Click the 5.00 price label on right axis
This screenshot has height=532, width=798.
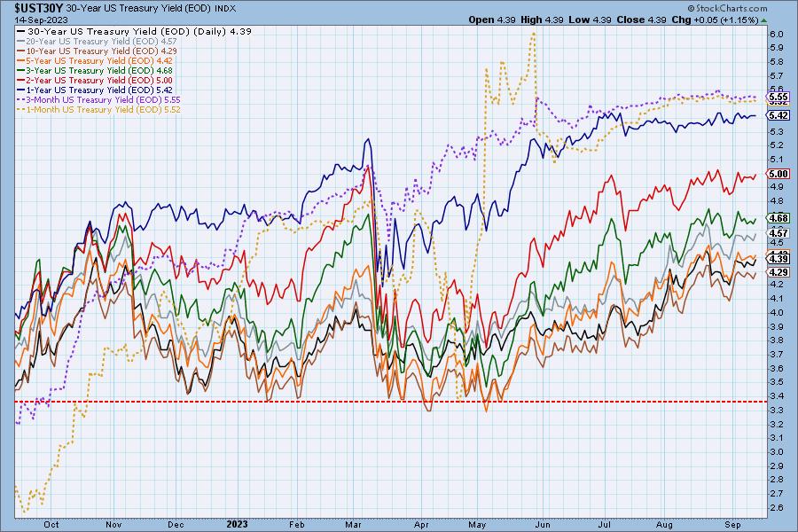pos(778,174)
